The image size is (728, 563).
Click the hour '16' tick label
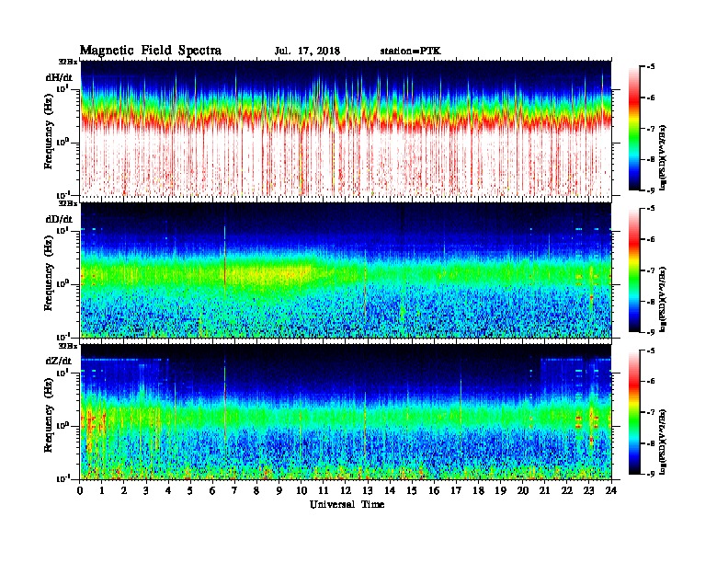434,490
